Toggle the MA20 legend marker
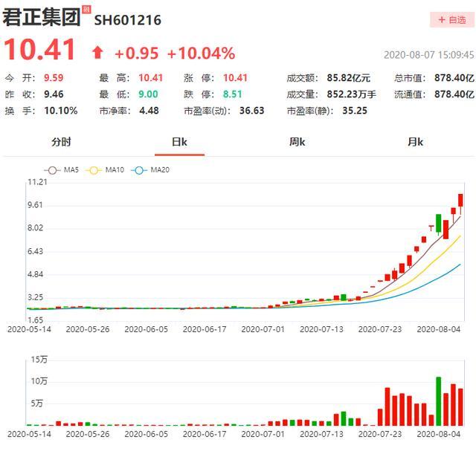Image resolution: width=476 pixels, height=454 pixels. [x=139, y=170]
